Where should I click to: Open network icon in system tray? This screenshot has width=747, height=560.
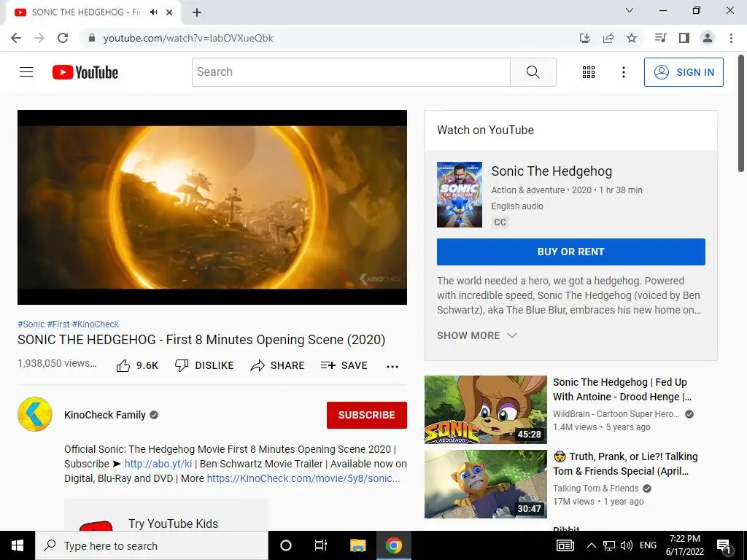pos(609,545)
